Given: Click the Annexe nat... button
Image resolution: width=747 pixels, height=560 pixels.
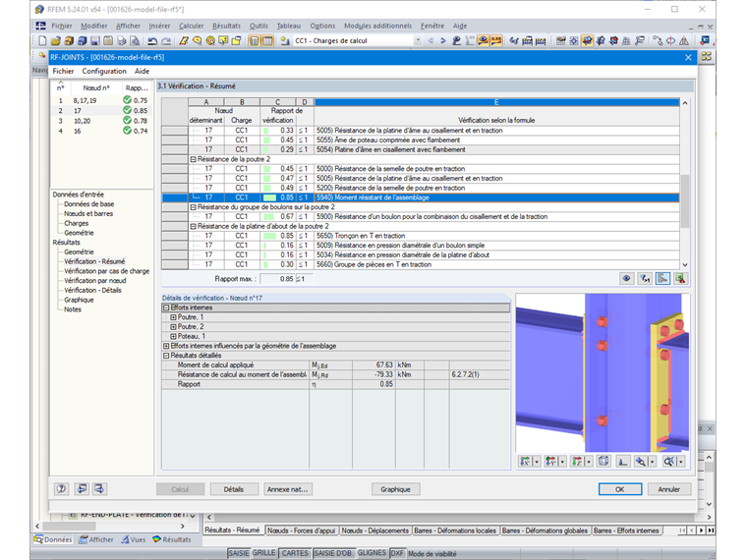Looking at the screenshot, I should point(288,489).
